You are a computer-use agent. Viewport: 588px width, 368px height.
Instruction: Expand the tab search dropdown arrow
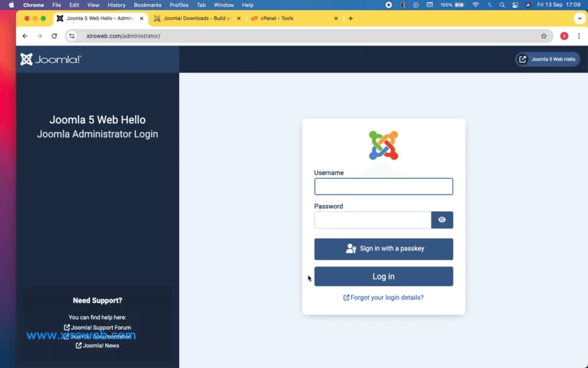point(579,18)
